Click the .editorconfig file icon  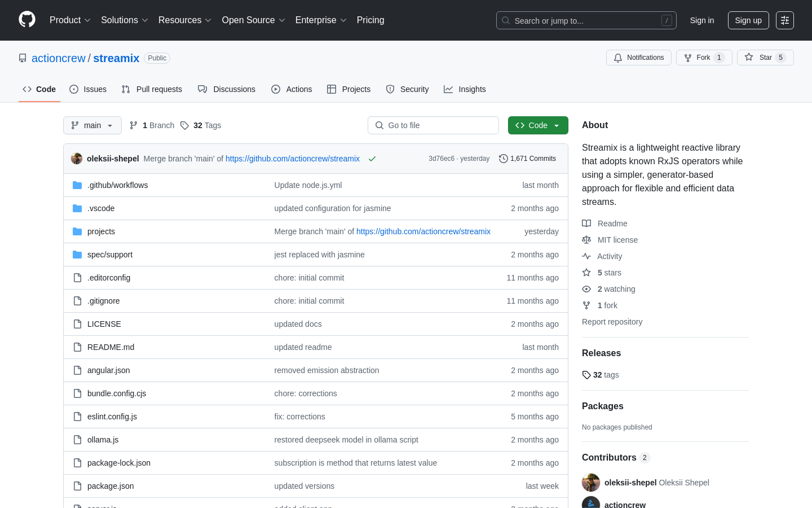pos(77,278)
